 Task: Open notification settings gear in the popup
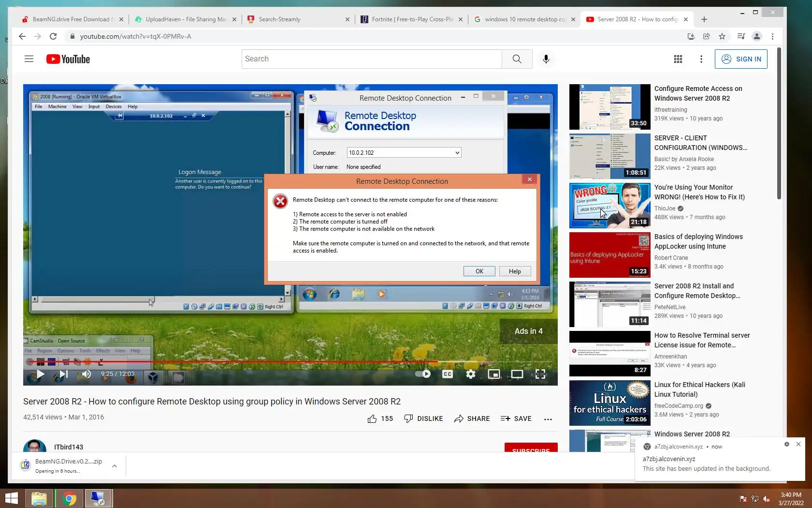786,444
